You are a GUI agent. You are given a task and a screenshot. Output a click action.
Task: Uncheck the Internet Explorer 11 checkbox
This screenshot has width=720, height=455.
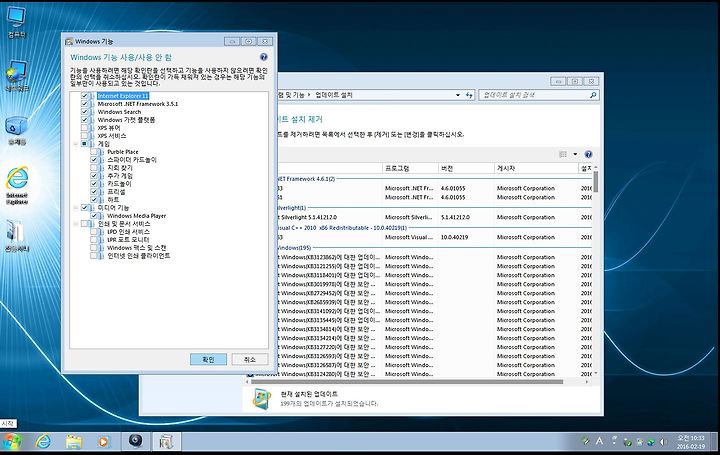point(84,95)
